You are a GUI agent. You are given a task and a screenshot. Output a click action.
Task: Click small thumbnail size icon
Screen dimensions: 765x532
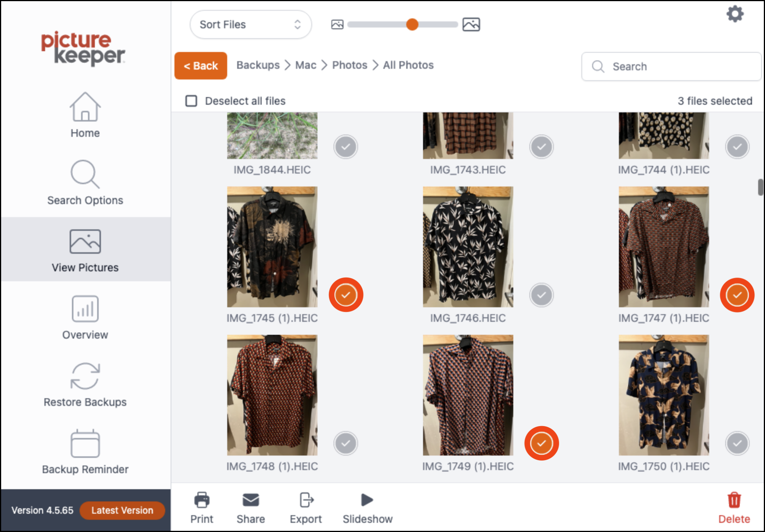point(337,24)
